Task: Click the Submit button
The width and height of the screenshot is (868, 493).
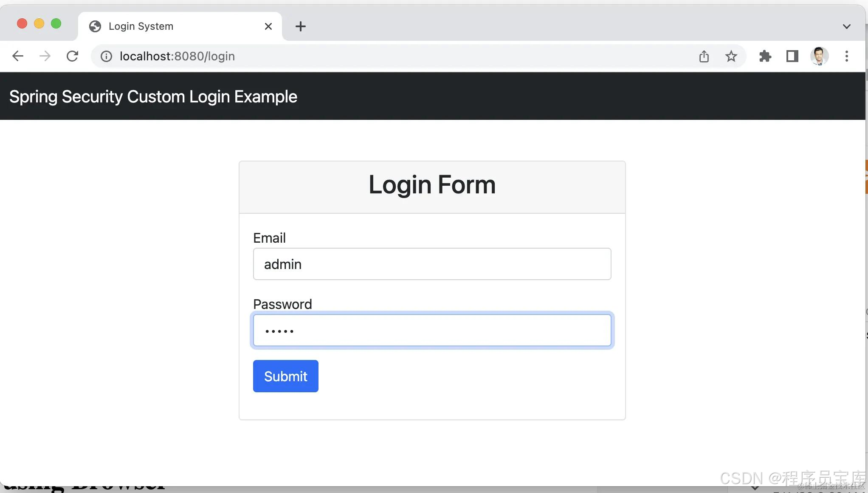Action: pyautogui.click(x=285, y=376)
